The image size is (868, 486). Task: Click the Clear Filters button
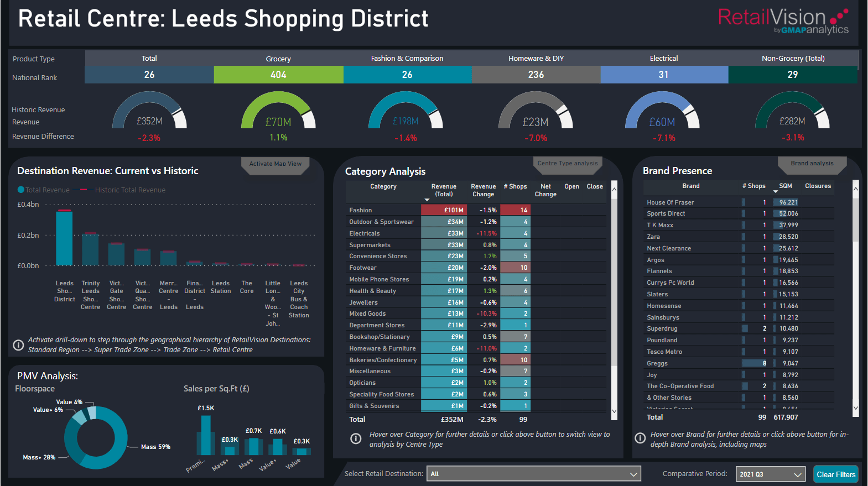[x=836, y=474]
